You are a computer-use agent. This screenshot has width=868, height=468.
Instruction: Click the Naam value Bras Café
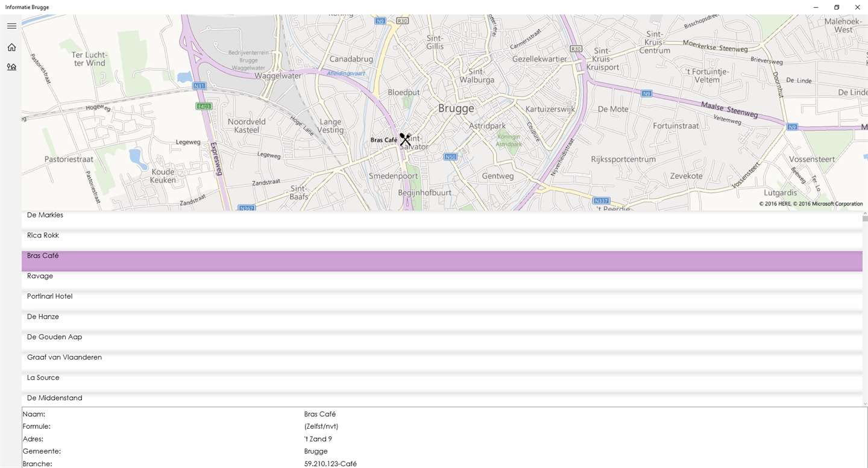tap(320, 414)
